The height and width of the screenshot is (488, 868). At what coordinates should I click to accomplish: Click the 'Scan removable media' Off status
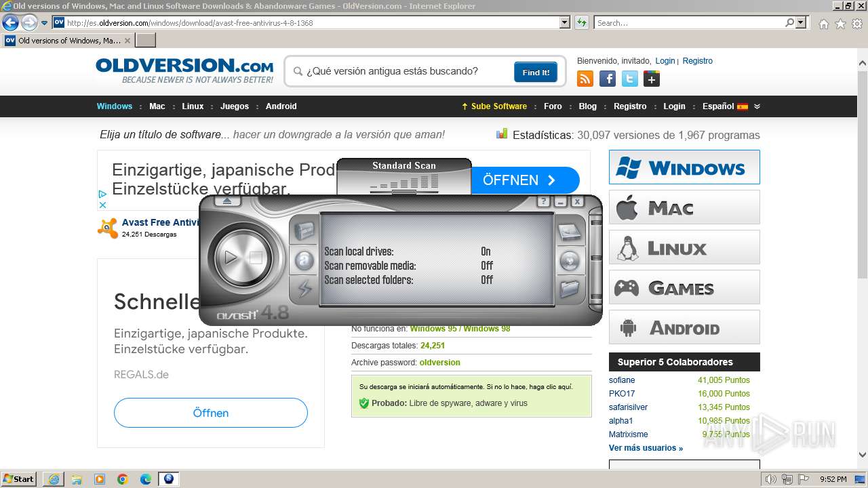tap(487, 266)
